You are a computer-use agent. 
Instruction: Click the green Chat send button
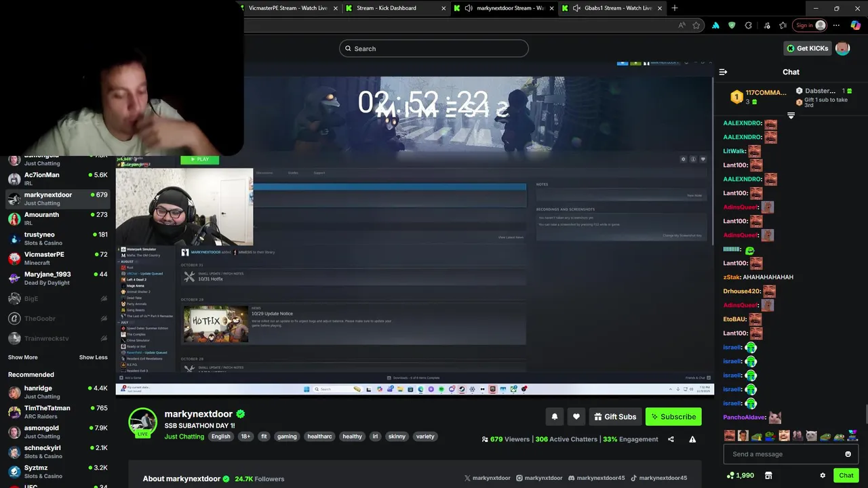846,475
